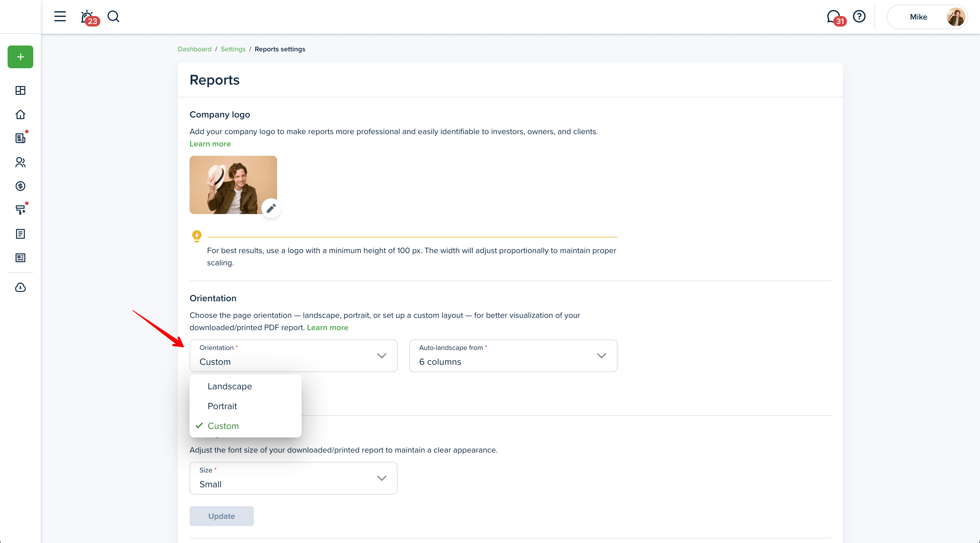Open the alarm notifications with 23 badge
Screen dimensions: 980x543
pyautogui.click(x=88, y=17)
